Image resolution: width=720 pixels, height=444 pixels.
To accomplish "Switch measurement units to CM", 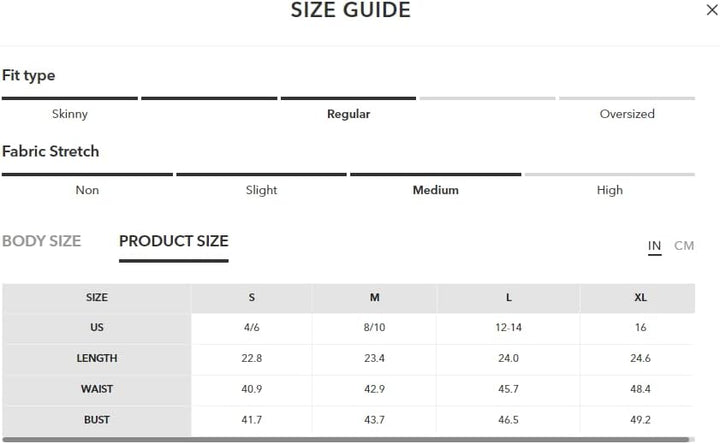I will pos(684,246).
